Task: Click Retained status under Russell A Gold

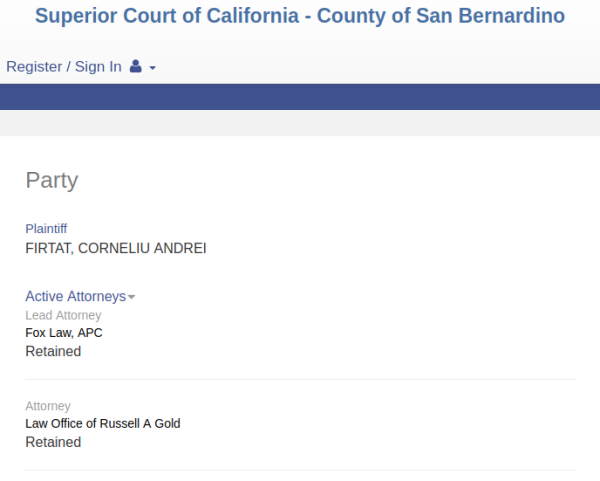Action: click(53, 442)
